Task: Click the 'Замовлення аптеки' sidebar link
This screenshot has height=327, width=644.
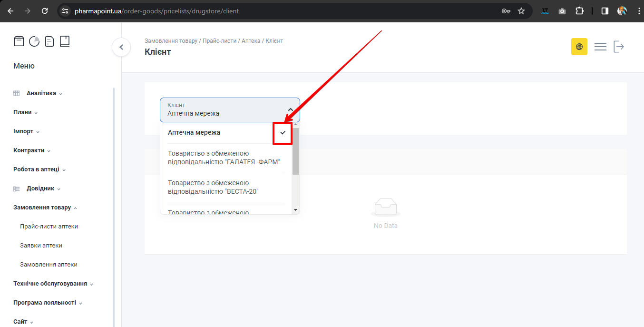Action: [49, 265]
